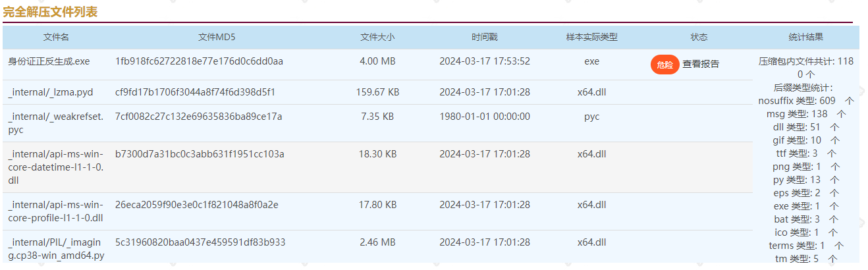This screenshot has height=270, width=868.
Task: Click the 统计结果 column header
Action: coord(805,38)
